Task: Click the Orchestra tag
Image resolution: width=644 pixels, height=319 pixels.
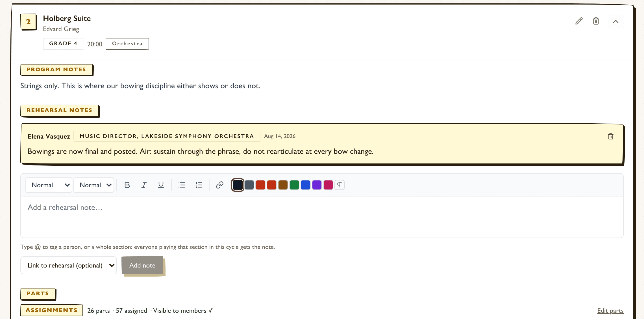Action: pyautogui.click(x=127, y=44)
